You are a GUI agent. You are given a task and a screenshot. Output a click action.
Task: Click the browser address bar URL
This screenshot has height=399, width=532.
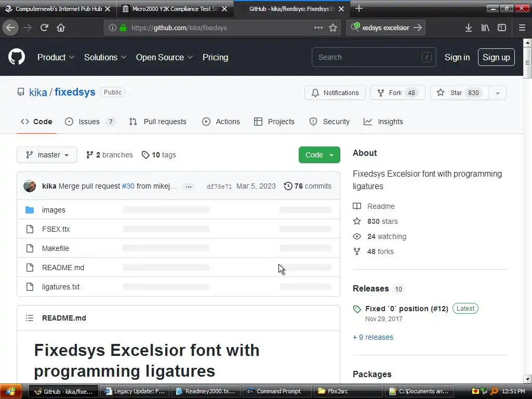(179, 28)
